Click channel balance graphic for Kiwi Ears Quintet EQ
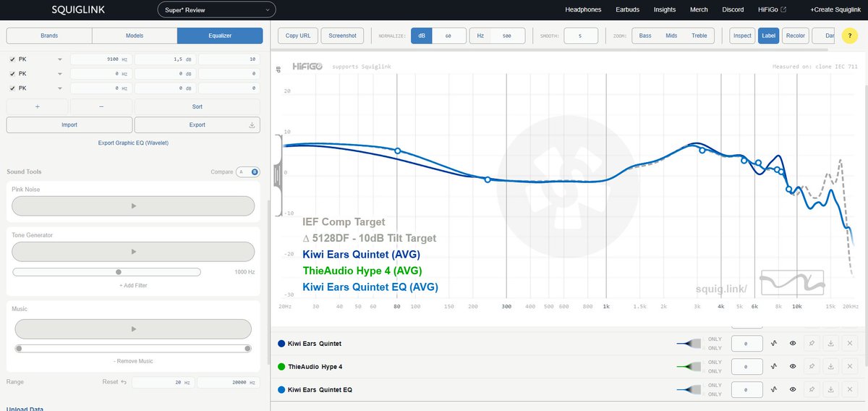The height and width of the screenshot is (411, 868). (689, 390)
